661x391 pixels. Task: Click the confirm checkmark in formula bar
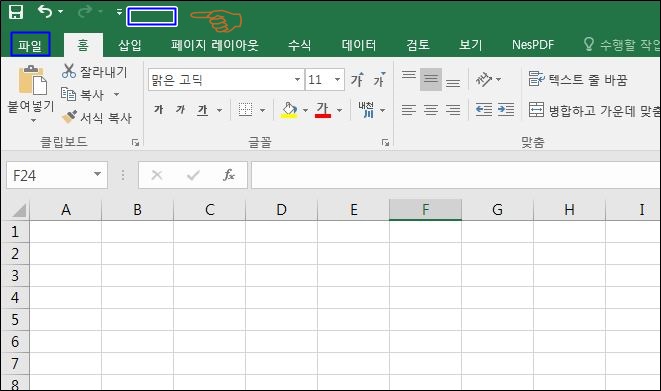click(193, 175)
